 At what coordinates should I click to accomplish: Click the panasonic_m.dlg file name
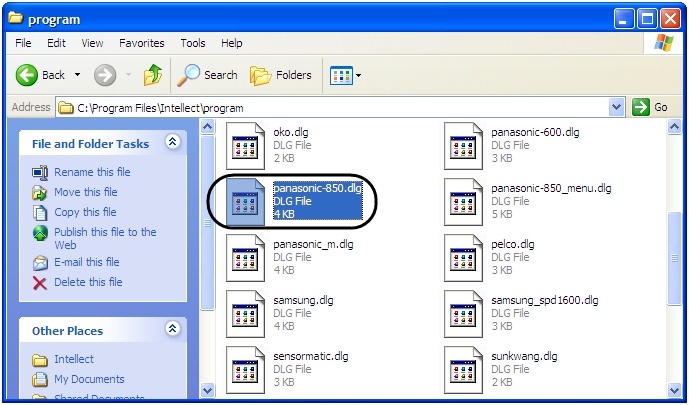click(x=313, y=244)
